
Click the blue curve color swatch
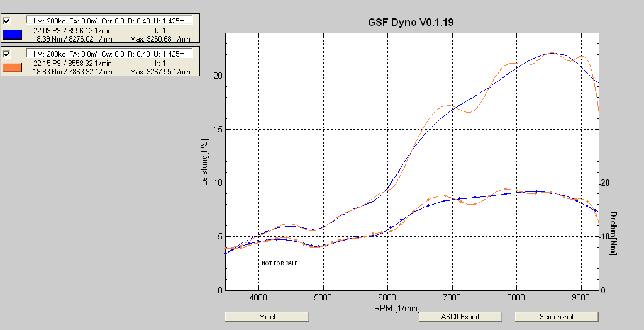(13, 35)
